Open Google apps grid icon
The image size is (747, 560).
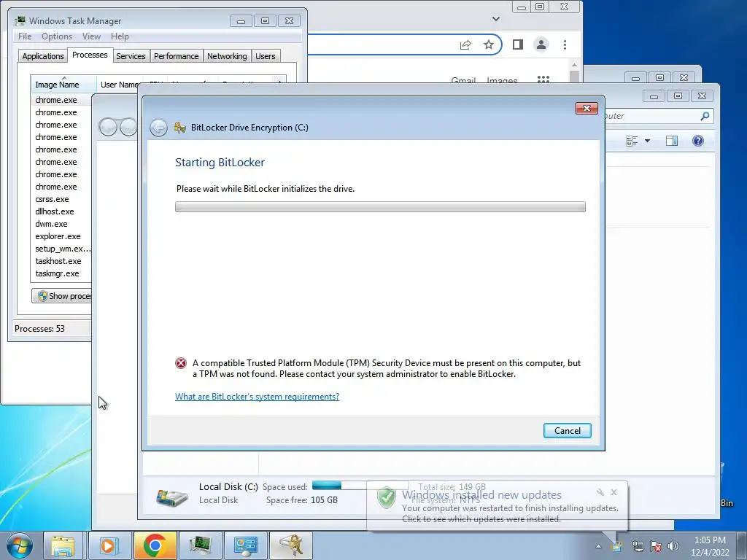543,79
